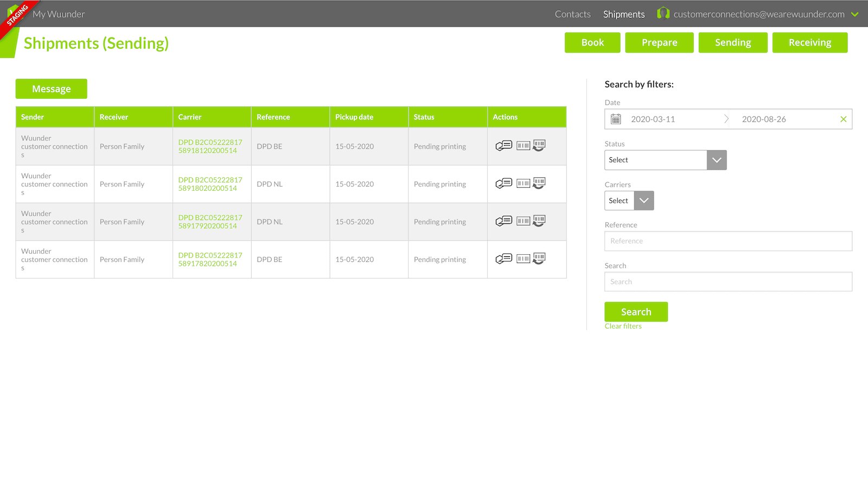Image resolution: width=868 pixels, height=488 pixels.
Task: Open the message icon on the third shipment row
Action: 503,221
